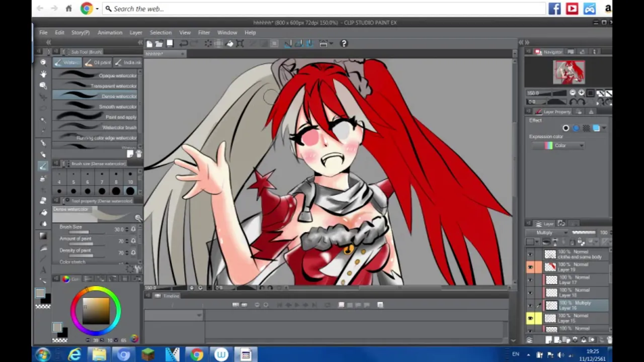
Task: Open sub tool detail wrench icon
Action: tap(138, 269)
